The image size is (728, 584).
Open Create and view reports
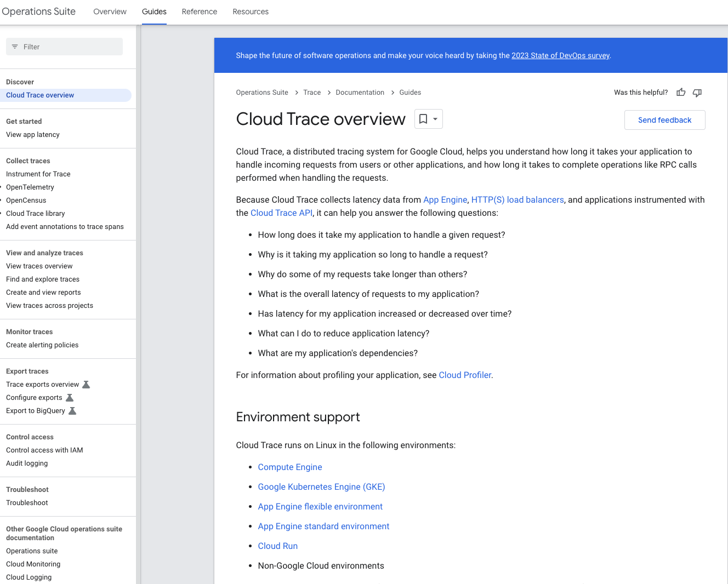(x=43, y=293)
